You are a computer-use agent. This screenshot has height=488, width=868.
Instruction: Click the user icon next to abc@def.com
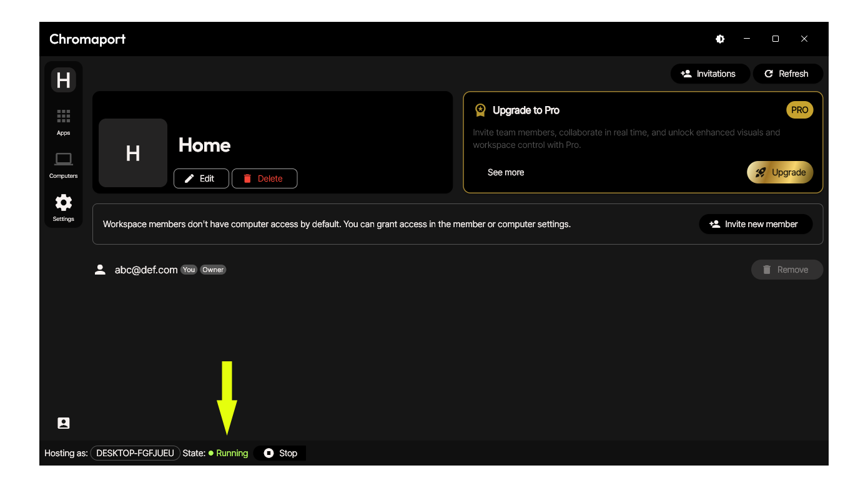coord(100,270)
